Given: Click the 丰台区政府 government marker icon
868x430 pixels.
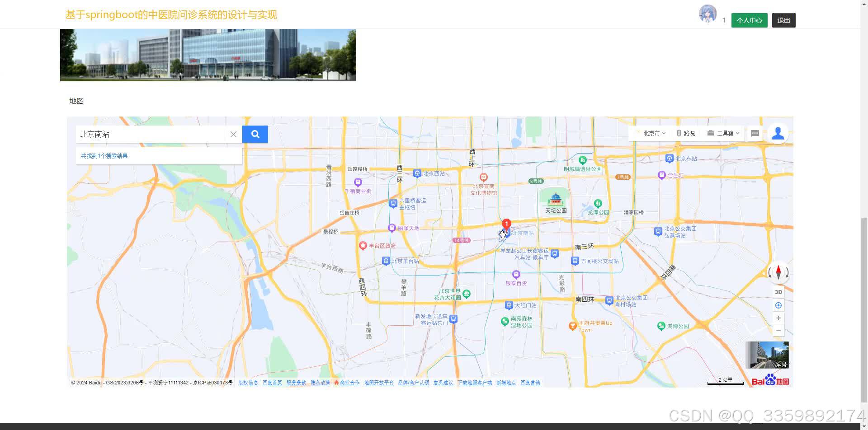Looking at the screenshot, I should [363, 246].
